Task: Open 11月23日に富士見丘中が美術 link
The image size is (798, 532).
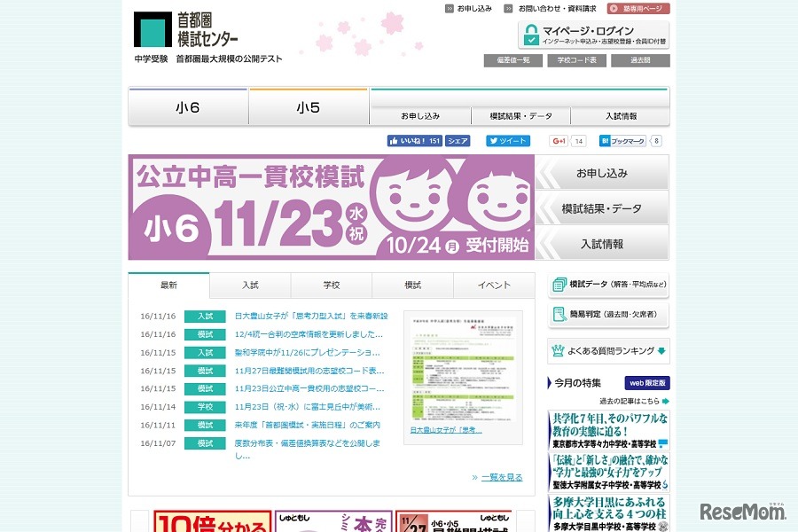Action: pyautogui.click(x=308, y=407)
